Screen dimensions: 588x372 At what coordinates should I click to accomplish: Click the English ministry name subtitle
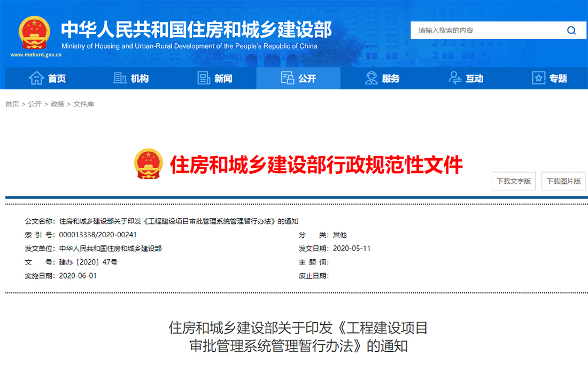pyautogui.click(x=189, y=46)
